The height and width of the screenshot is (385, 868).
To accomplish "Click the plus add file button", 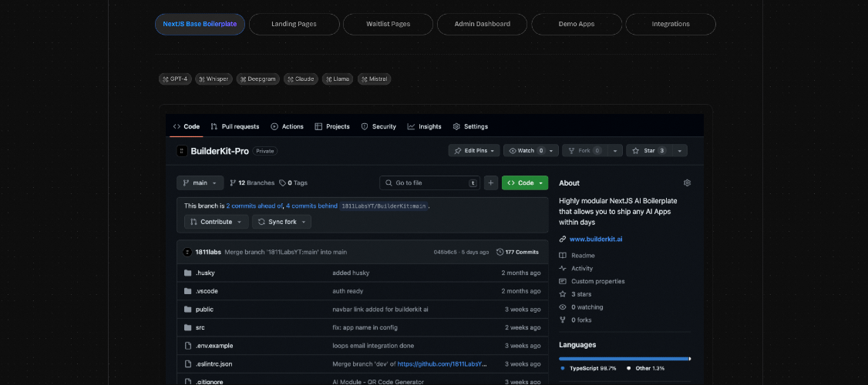I will tap(491, 183).
